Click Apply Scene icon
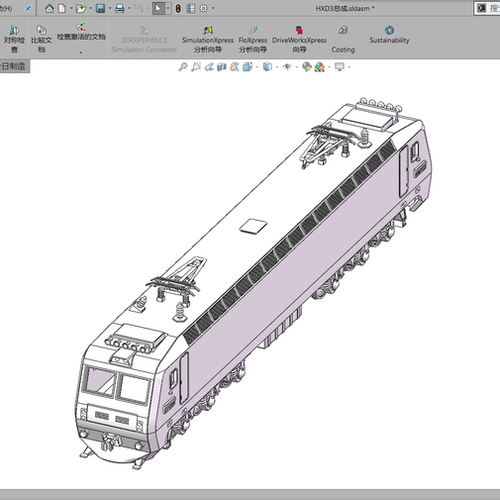The height and width of the screenshot is (500, 500). tap(320, 67)
